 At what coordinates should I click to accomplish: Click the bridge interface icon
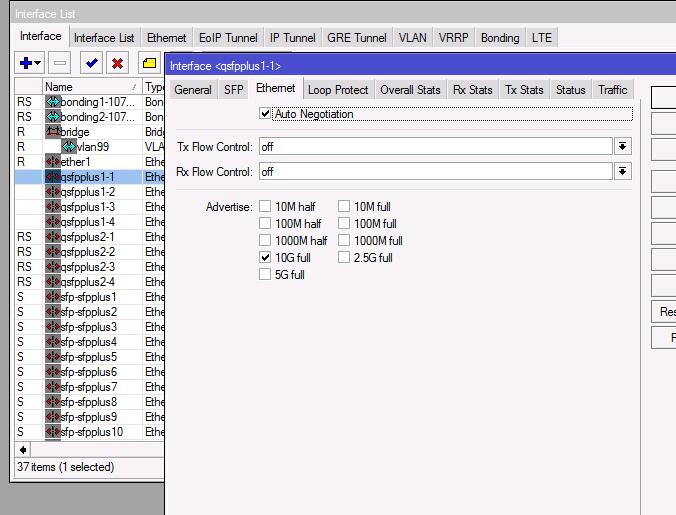click(x=53, y=132)
